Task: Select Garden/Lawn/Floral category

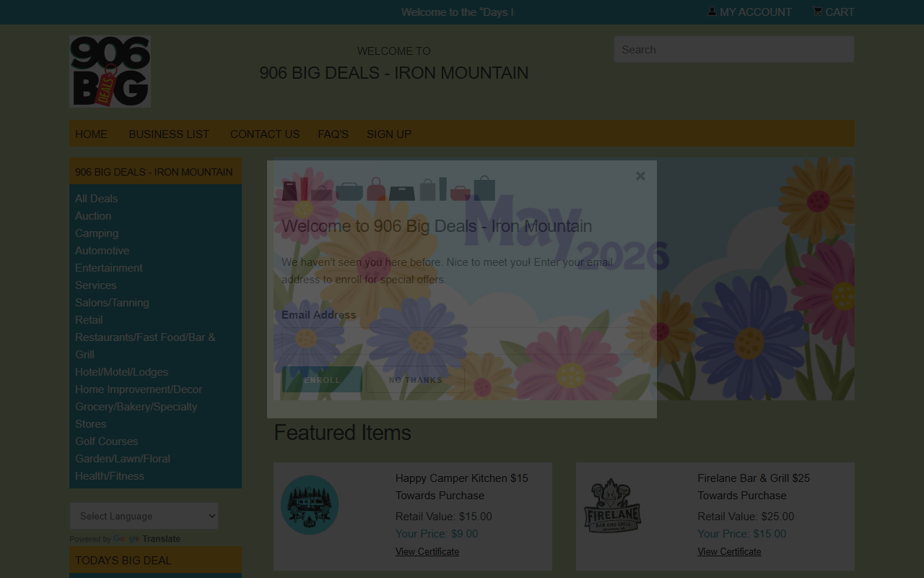Action: coord(123,459)
